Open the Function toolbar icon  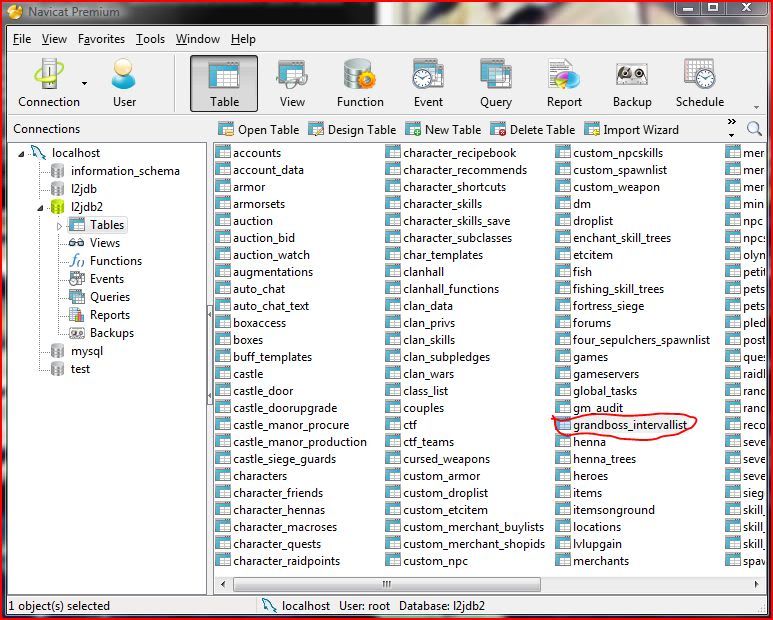click(360, 82)
